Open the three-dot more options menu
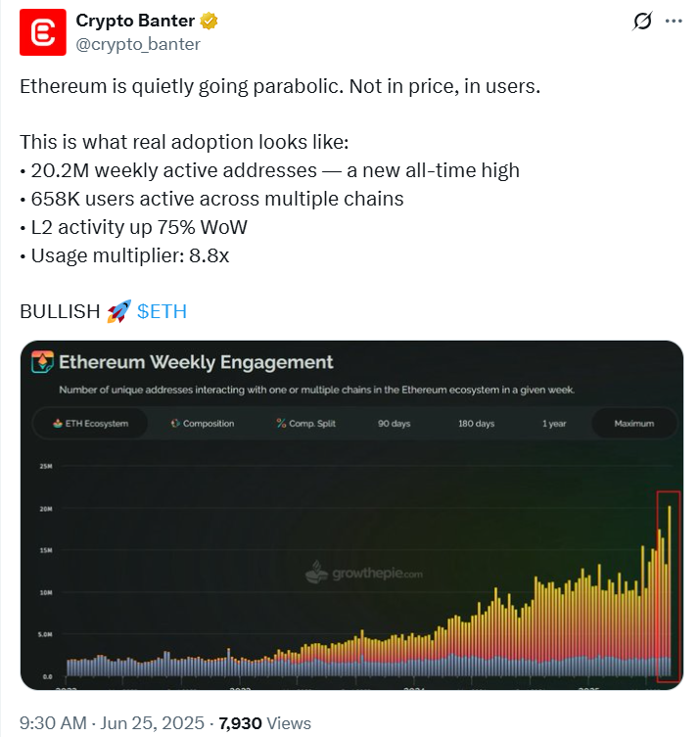 click(674, 21)
